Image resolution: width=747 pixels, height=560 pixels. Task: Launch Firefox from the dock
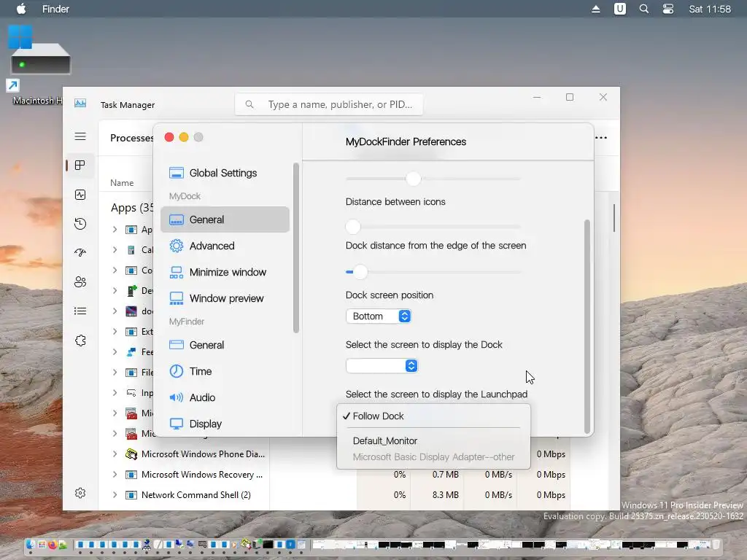(x=52, y=544)
